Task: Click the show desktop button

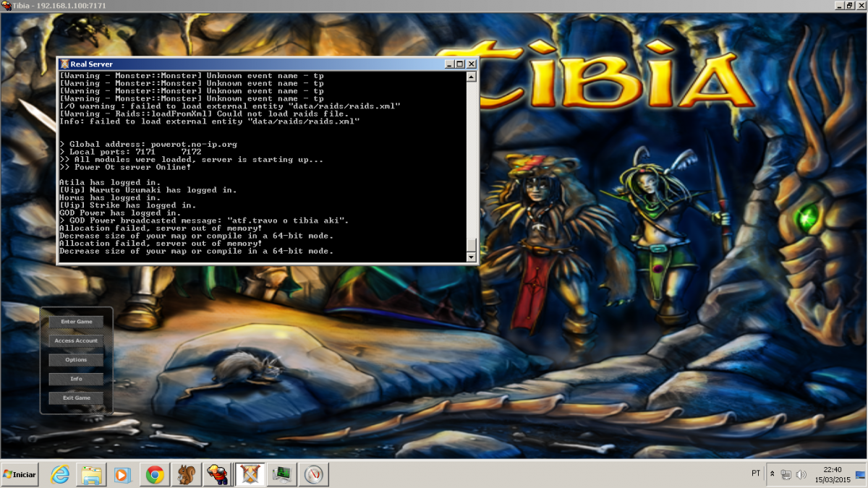Action: tap(861, 474)
